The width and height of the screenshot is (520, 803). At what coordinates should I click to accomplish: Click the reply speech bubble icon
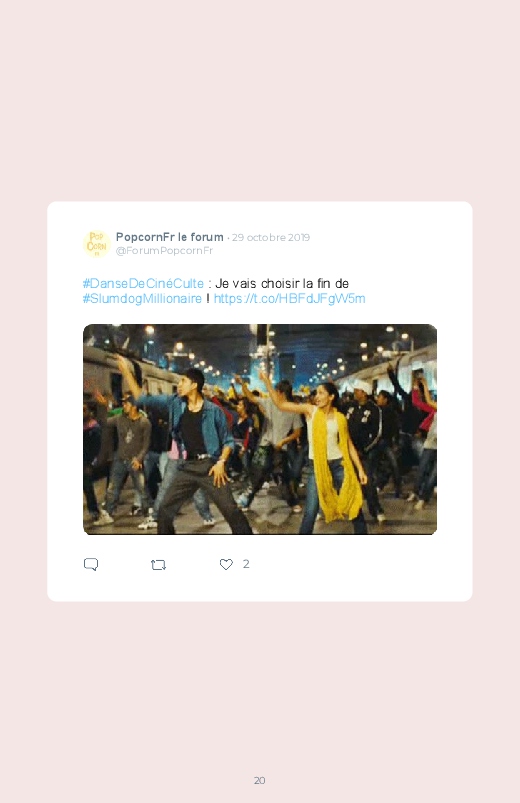point(91,564)
